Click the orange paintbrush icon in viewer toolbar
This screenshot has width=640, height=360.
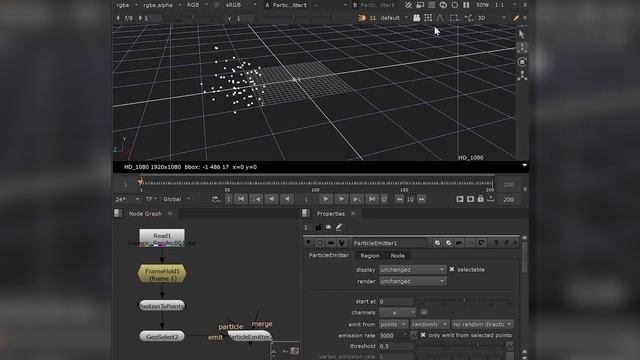tap(516, 18)
